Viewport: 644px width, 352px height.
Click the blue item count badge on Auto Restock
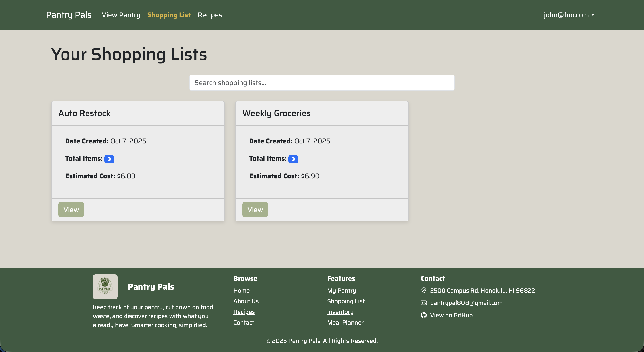coord(109,159)
